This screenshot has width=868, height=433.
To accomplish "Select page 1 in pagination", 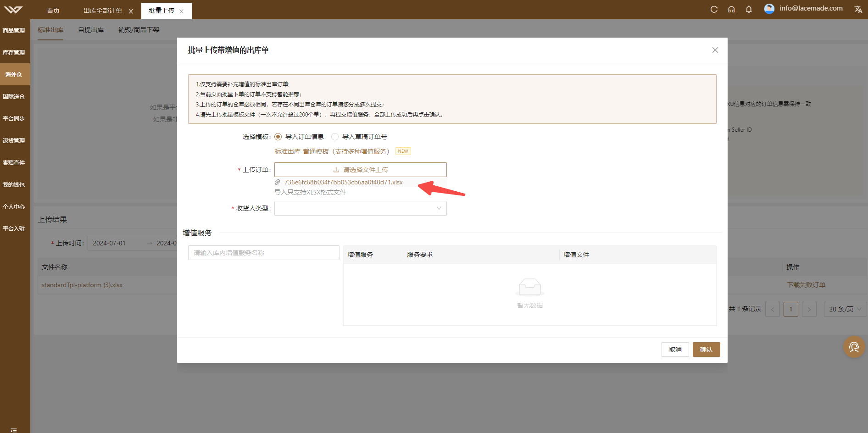I will [791, 309].
